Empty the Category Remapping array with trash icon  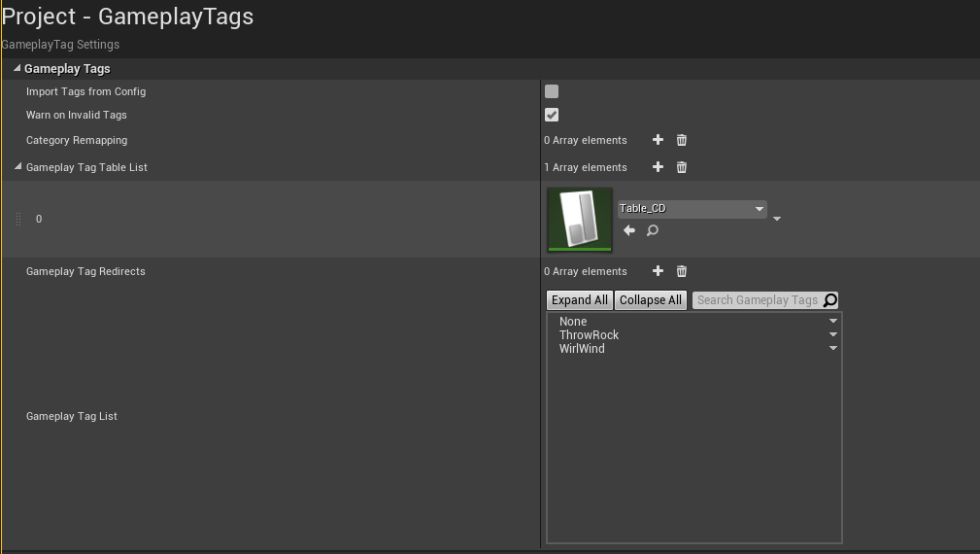(x=682, y=140)
